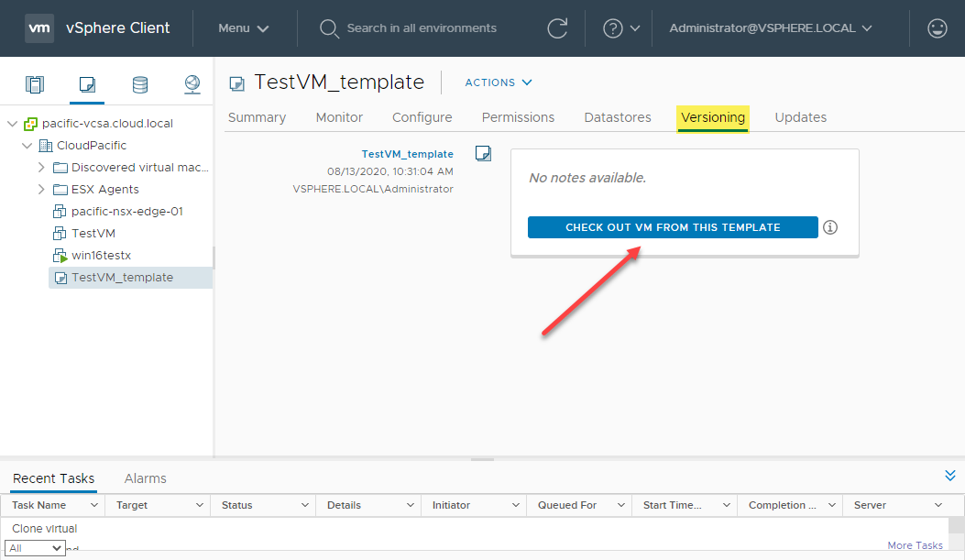Collapse the Recent Tasks panel with double chevron
The height and width of the screenshot is (560, 965).
click(950, 475)
